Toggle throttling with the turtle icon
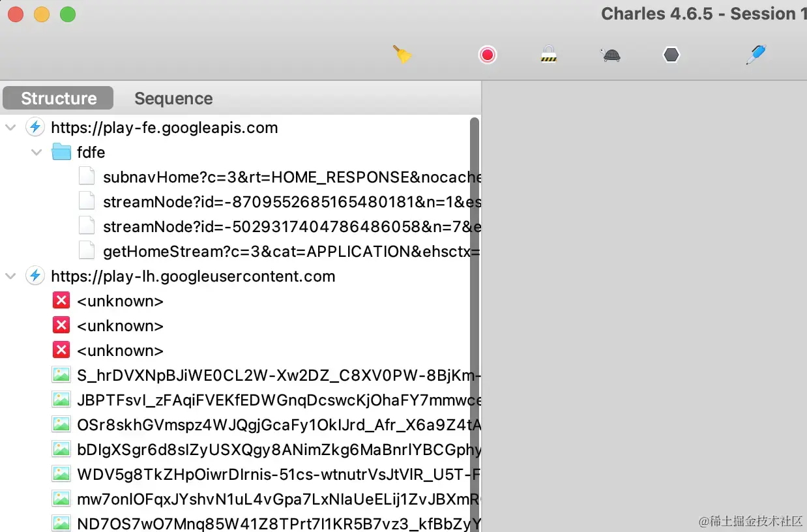Image resolution: width=807 pixels, height=532 pixels. (611, 55)
